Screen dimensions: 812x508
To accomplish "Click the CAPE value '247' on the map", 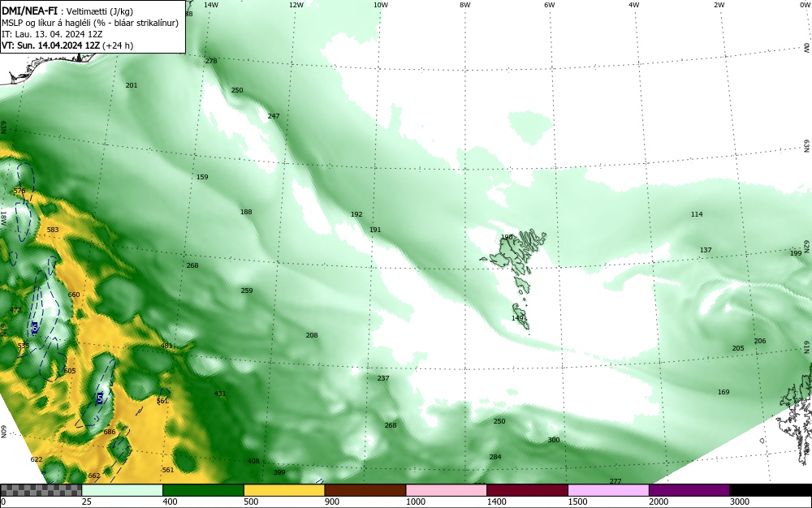I will (x=274, y=116).
